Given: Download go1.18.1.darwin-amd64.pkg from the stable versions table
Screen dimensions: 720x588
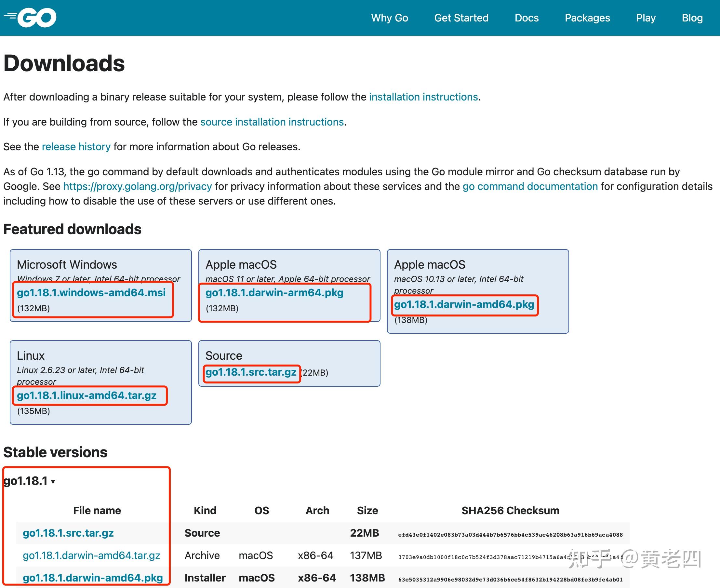Looking at the screenshot, I should point(93,578).
